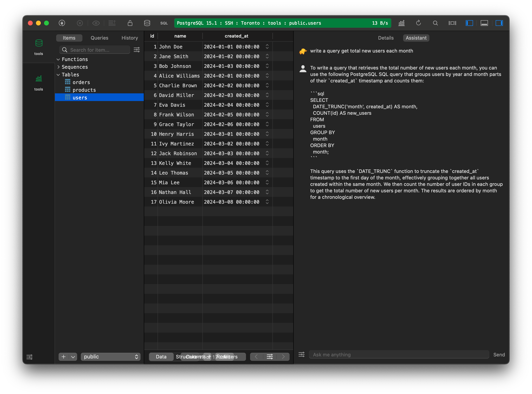This screenshot has width=532, height=394.
Task: Click the Search for item field
Action: tap(95, 50)
